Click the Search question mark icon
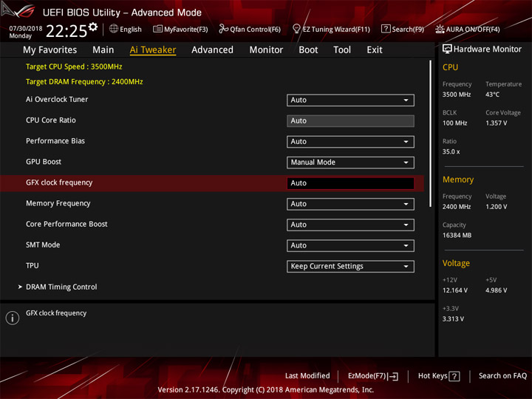Image resolution: width=532 pixels, height=399 pixels. click(386, 29)
